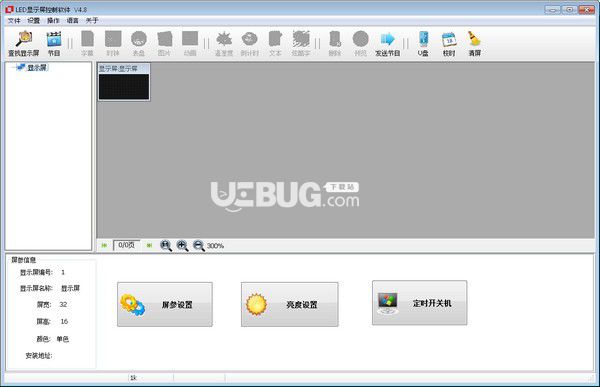
Task: Click the screen height value 16
Action: (64, 322)
